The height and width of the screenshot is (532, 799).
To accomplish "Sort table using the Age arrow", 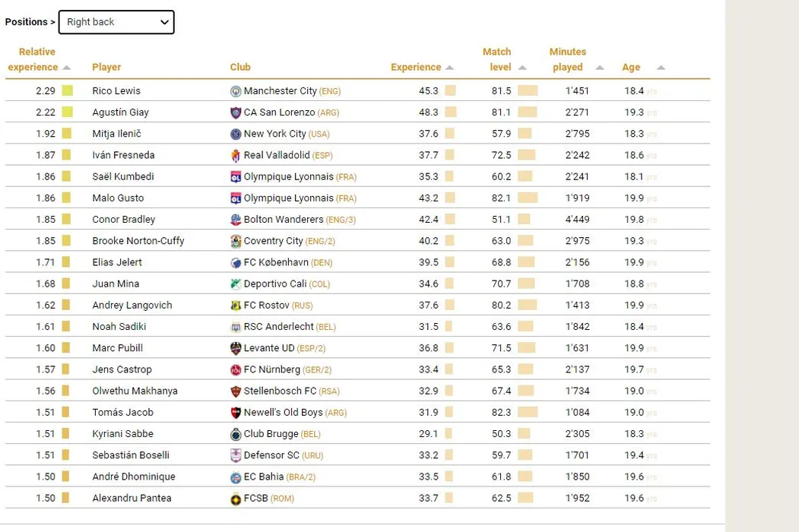I will (661, 68).
